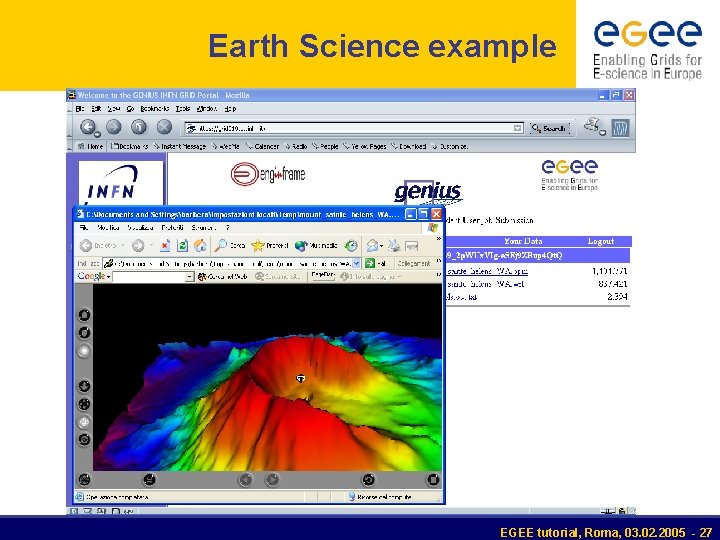Expand the IE toolbar overflow chevron
Screen dimensions: 720x540
click(438, 239)
